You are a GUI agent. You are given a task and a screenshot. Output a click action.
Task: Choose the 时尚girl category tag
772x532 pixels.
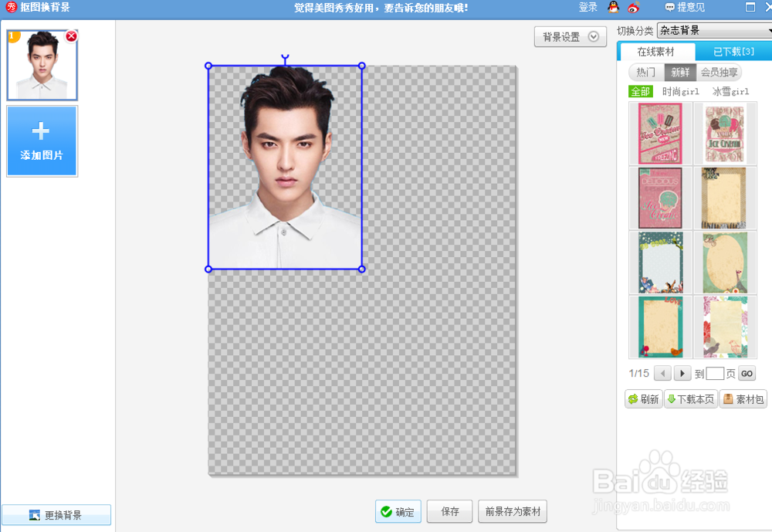coord(680,92)
